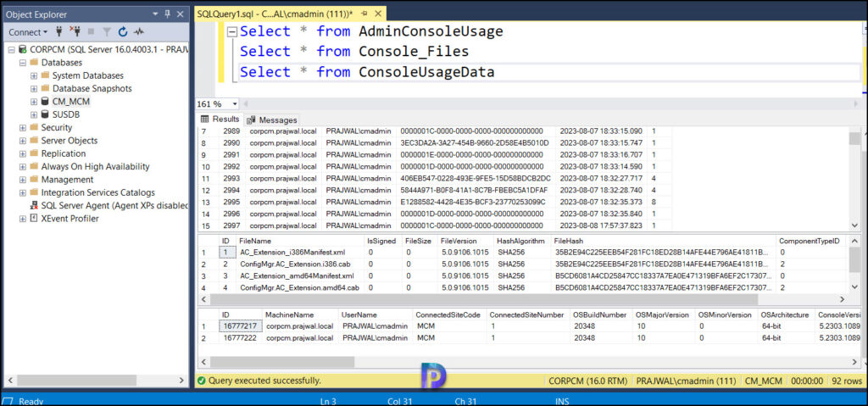Expand the Security node
868x406 pixels.
pos(23,127)
